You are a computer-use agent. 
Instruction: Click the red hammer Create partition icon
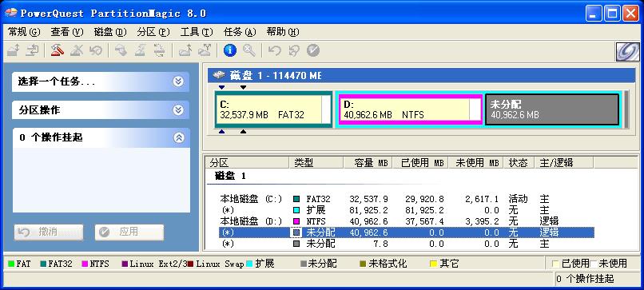(x=58, y=50)
